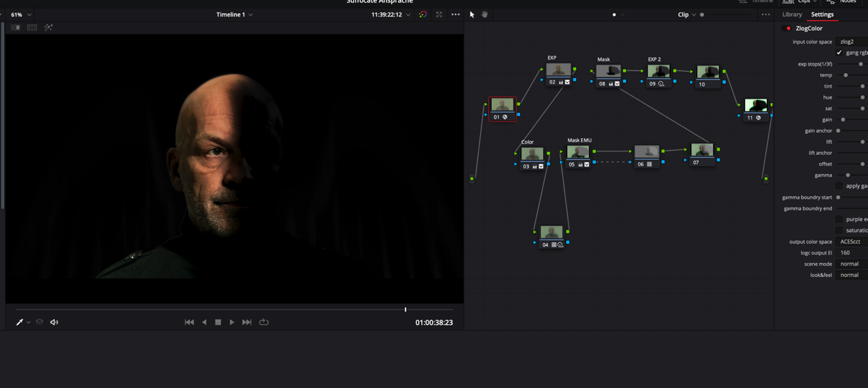Select the qualifier eyedropper picker tool
Screen dimensions: 868x388
[19, 322]
